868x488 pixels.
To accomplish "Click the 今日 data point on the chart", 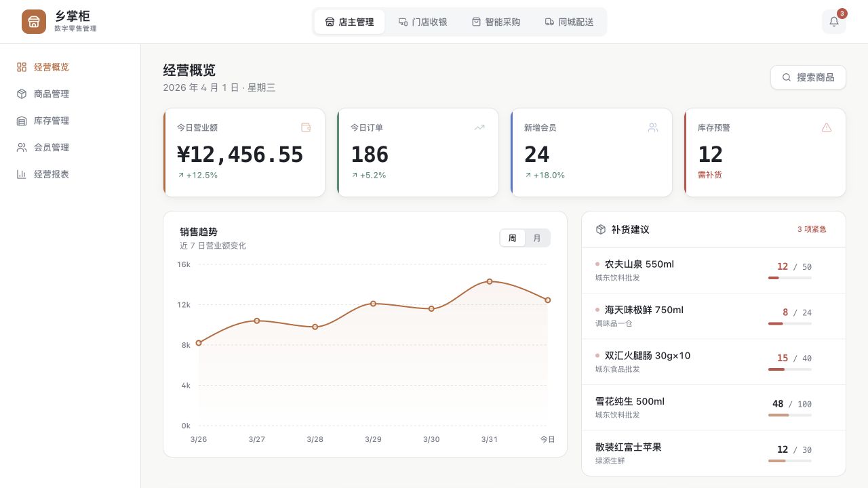I will pos(548,300).
